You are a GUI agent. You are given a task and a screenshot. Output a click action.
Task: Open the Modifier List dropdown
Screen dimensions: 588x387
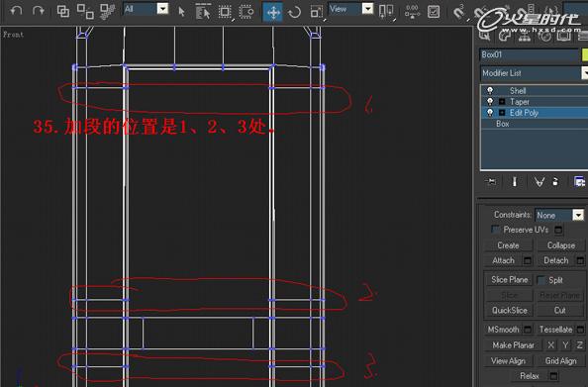coord(534,73)
